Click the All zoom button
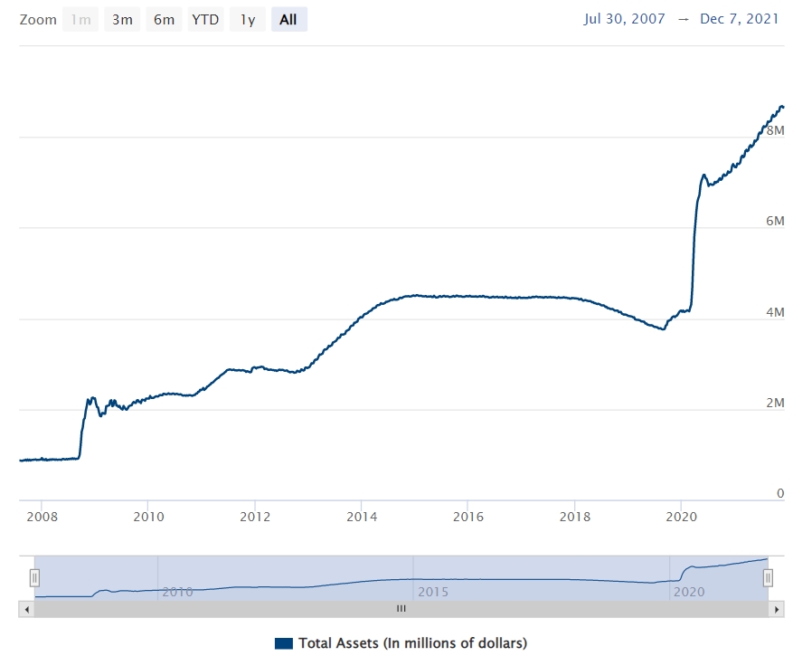This screenshot has width=812, height=656. tap(288, 19)
